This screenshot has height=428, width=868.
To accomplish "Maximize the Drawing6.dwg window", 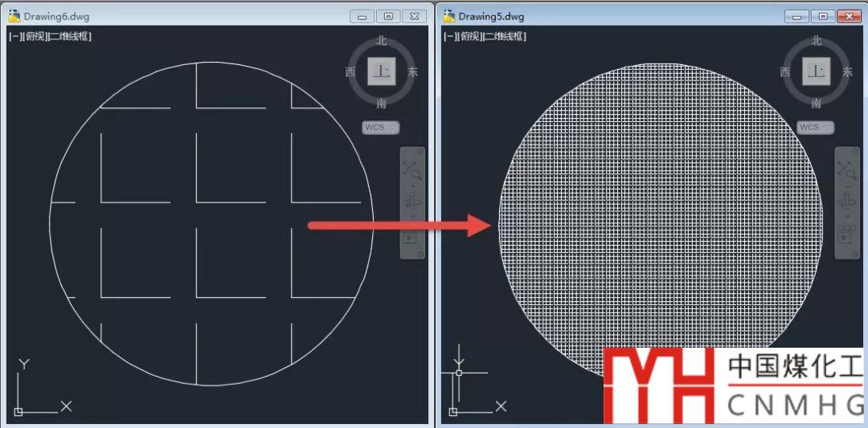I will [x=389, y=17].
